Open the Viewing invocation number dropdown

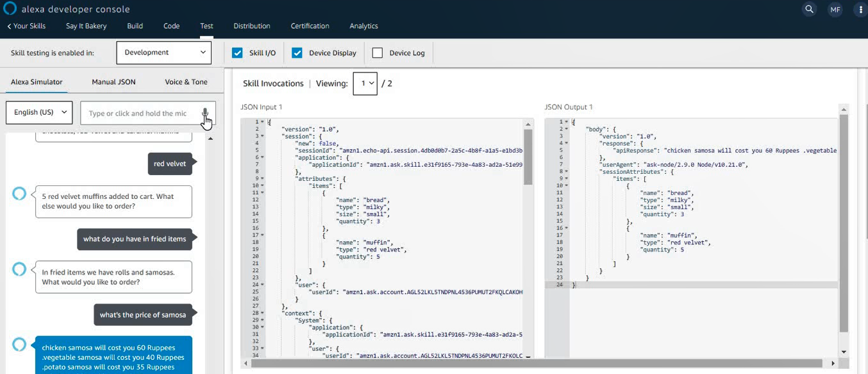365,83
